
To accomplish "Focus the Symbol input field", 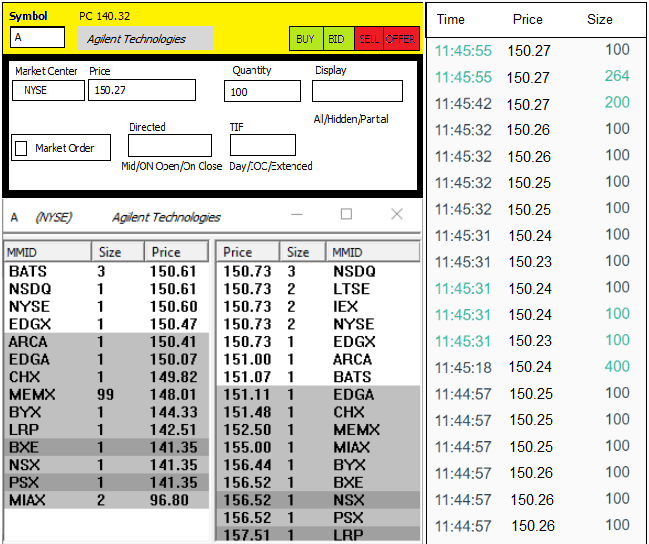I will coord(37,37).
